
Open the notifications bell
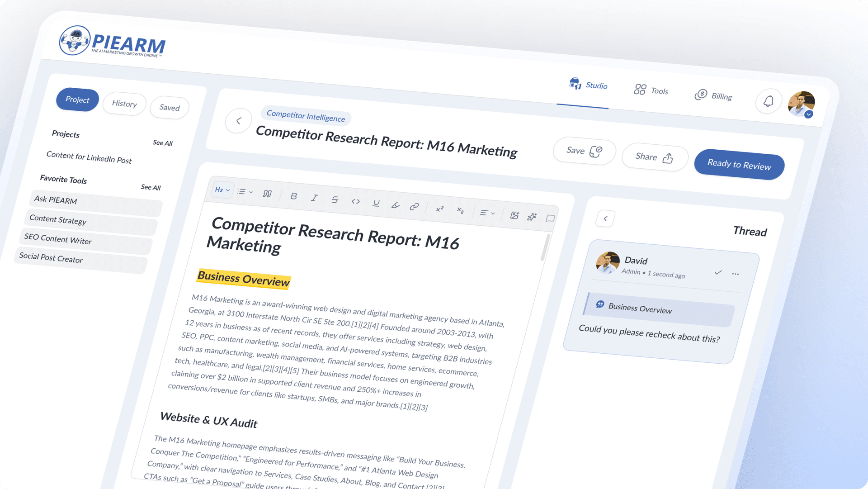[x=768, y=101]
